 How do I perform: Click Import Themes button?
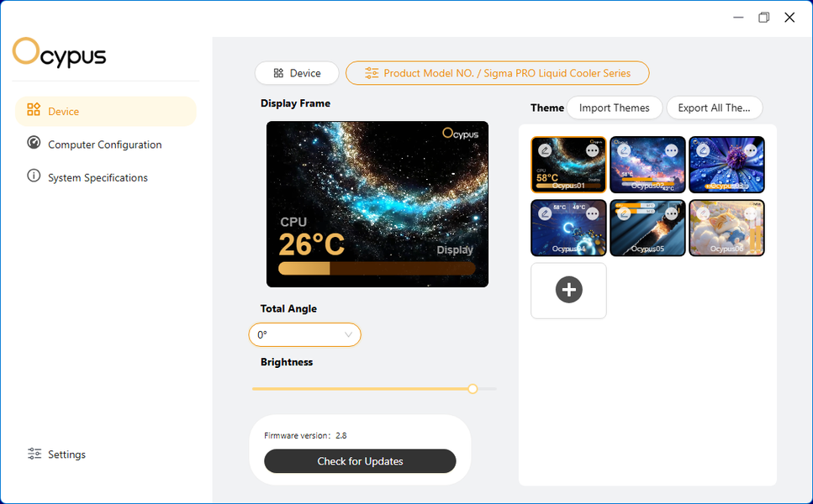pos(615,108)
